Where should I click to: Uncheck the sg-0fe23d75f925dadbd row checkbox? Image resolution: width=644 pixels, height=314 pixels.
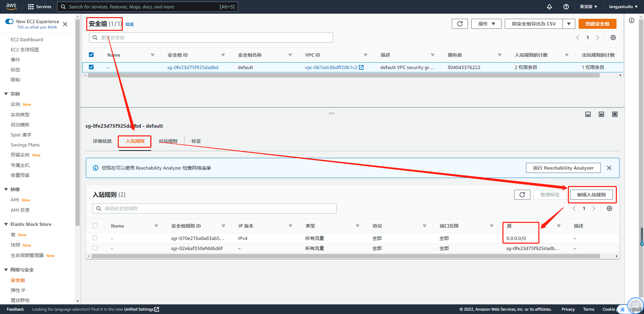coord(91,67)
